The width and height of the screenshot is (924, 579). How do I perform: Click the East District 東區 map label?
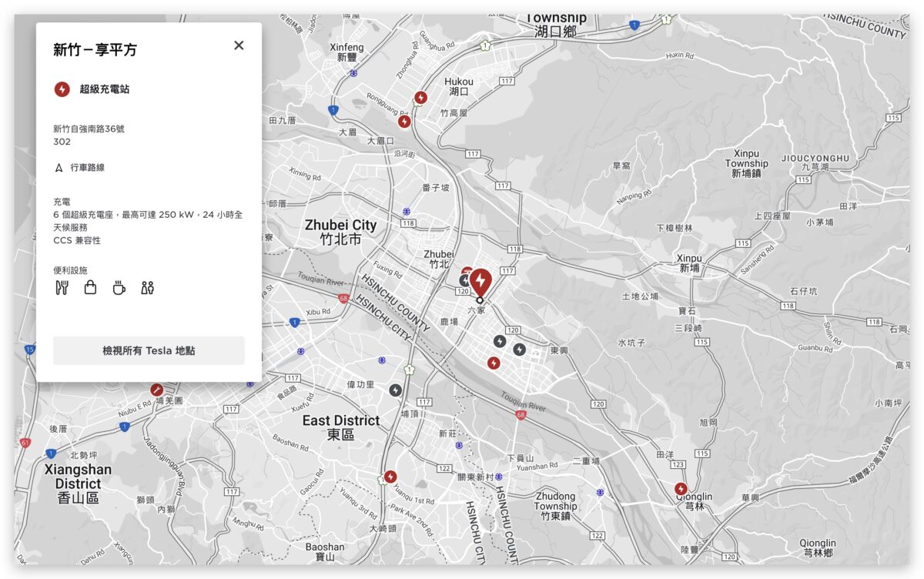click(x=341, y=427)
